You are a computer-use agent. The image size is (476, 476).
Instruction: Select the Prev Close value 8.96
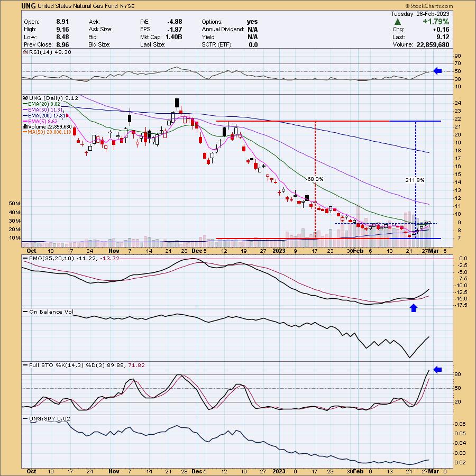click(62, 44)
